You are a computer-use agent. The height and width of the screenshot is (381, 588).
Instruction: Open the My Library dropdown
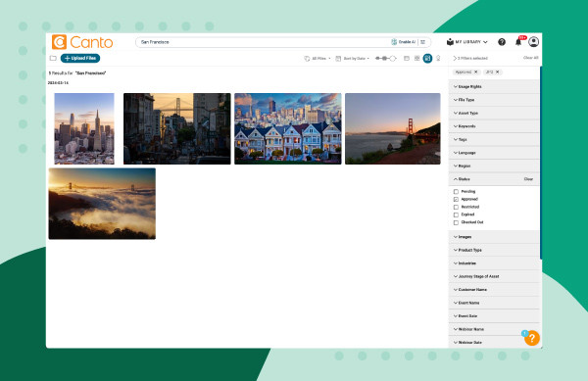467,42
